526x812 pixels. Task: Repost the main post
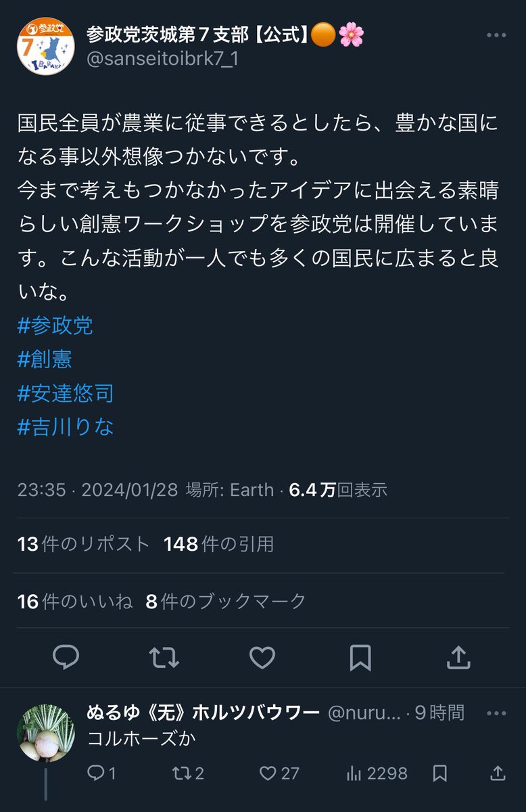(164, 656)
